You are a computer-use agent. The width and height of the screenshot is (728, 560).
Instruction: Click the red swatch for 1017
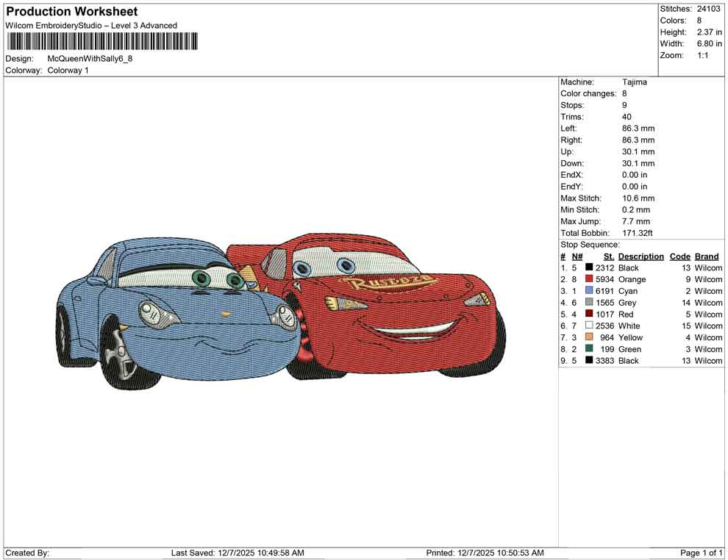(x=589, y=314)
